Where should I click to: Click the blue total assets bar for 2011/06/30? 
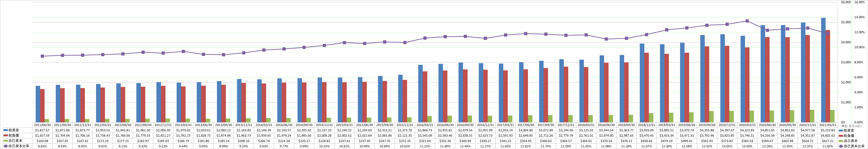point(38,104)
